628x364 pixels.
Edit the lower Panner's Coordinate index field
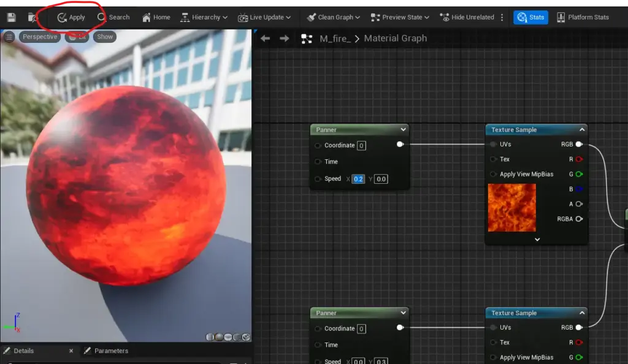[361, 329]
